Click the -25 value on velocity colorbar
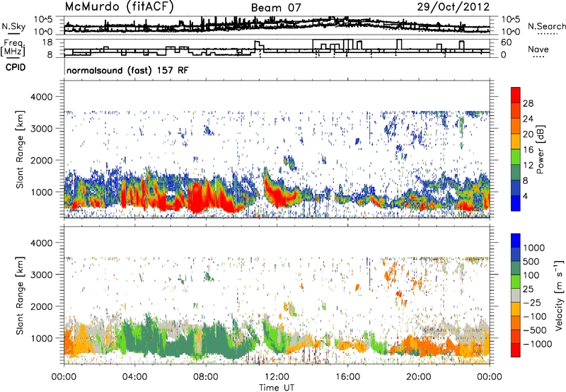This screenshot has width=566, height=392. pos(532,303)
